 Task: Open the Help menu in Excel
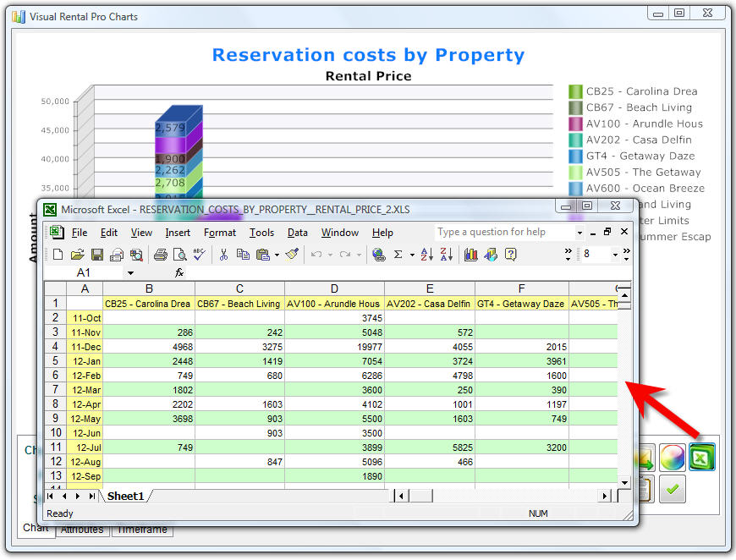(382, 233)
